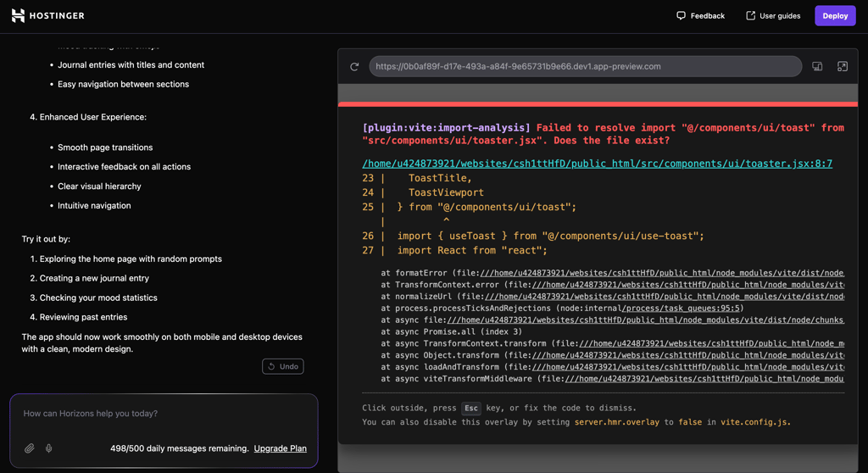Click 'Creating a new journal entry' item
This screenshot has height=473, width=868.
(x=94, y=278)
